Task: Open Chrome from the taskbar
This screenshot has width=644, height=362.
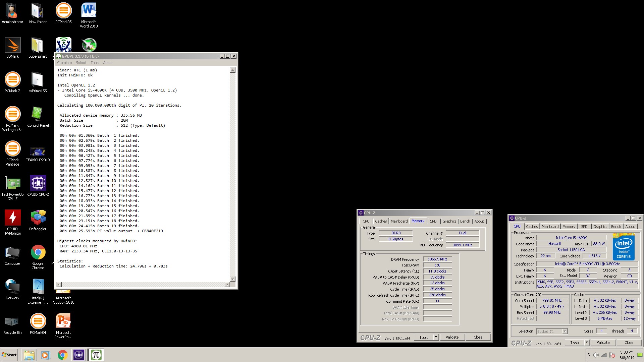Action: tap(62, 355)
